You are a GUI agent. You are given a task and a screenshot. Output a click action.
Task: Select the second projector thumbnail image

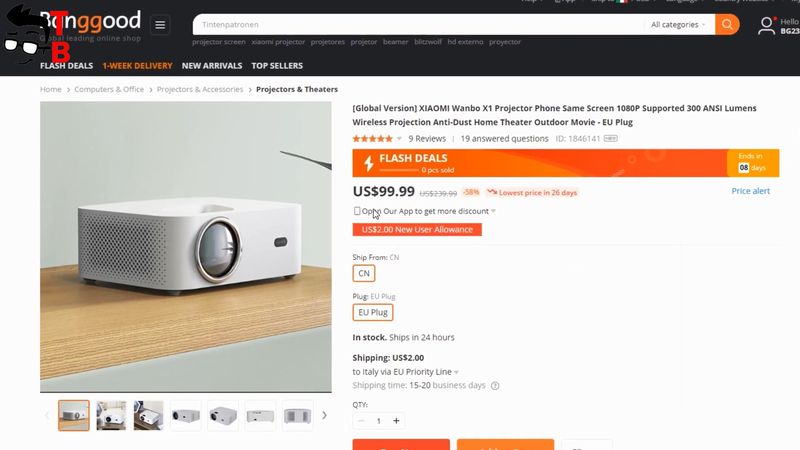click(111, 415)
